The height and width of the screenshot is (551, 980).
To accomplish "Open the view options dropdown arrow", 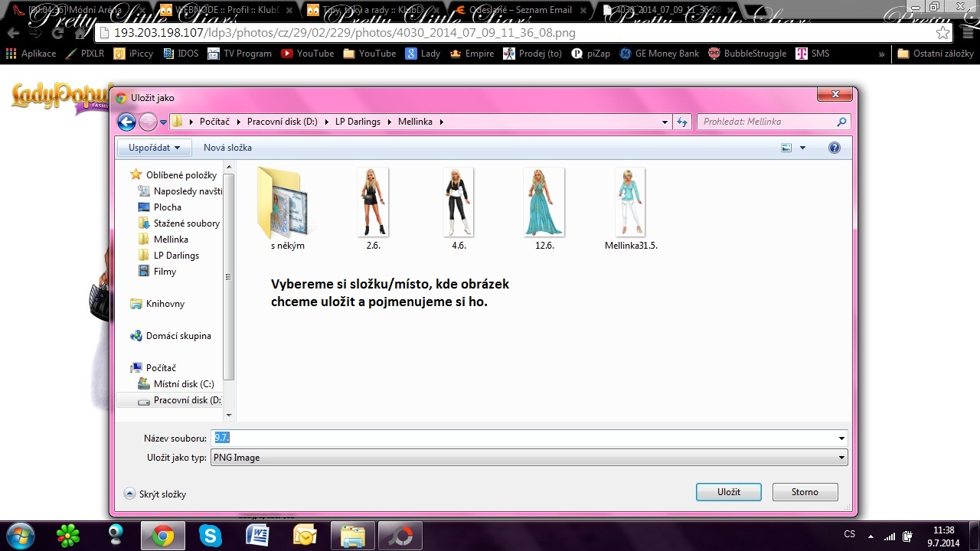I will click(802, 148).
